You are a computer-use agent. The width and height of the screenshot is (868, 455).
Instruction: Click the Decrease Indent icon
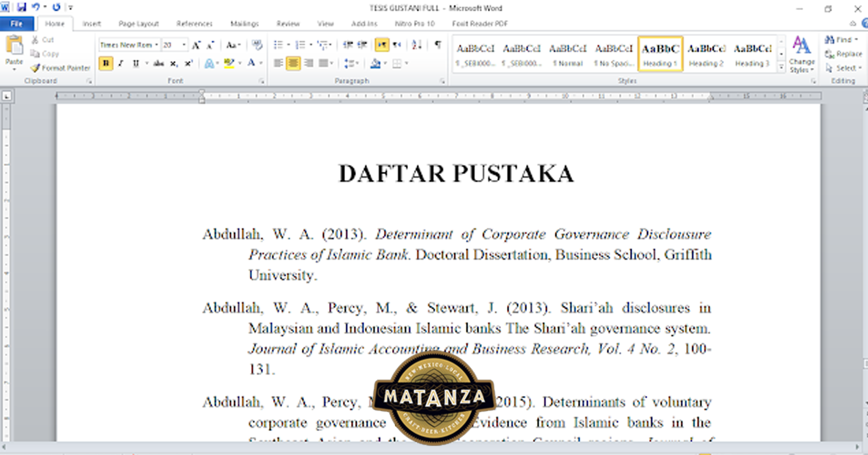point(348,45)
